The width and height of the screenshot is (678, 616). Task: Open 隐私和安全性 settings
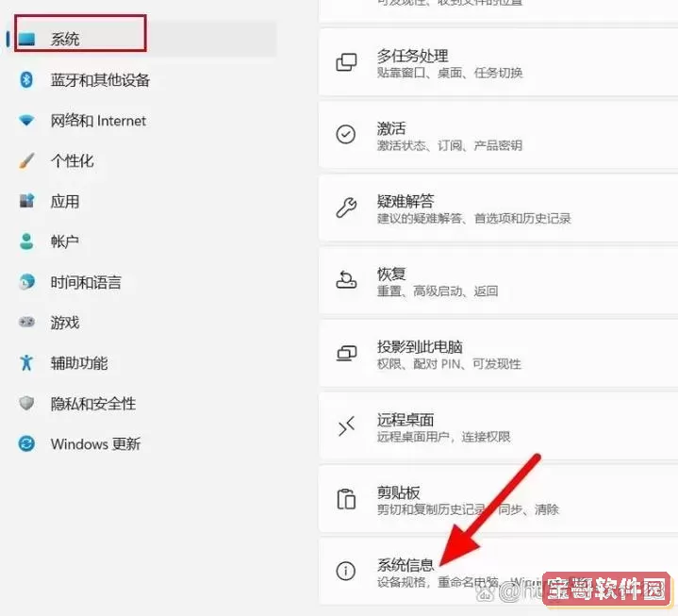[93, 404]
